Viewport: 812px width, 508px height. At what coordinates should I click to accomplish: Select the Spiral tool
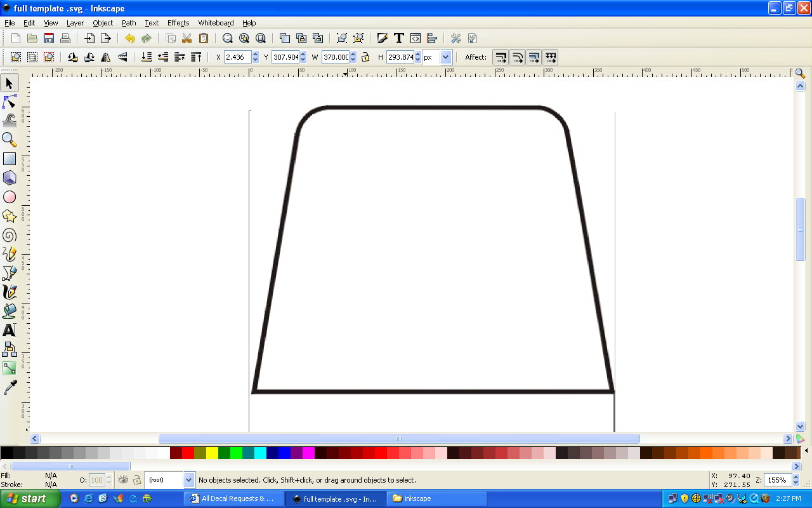click(10, 235)
